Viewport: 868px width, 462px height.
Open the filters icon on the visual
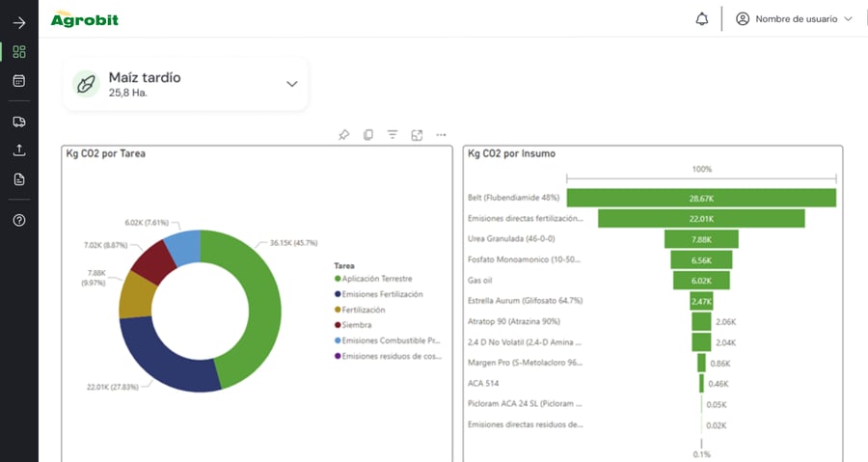pyautogui.click(x=393, y=134)
